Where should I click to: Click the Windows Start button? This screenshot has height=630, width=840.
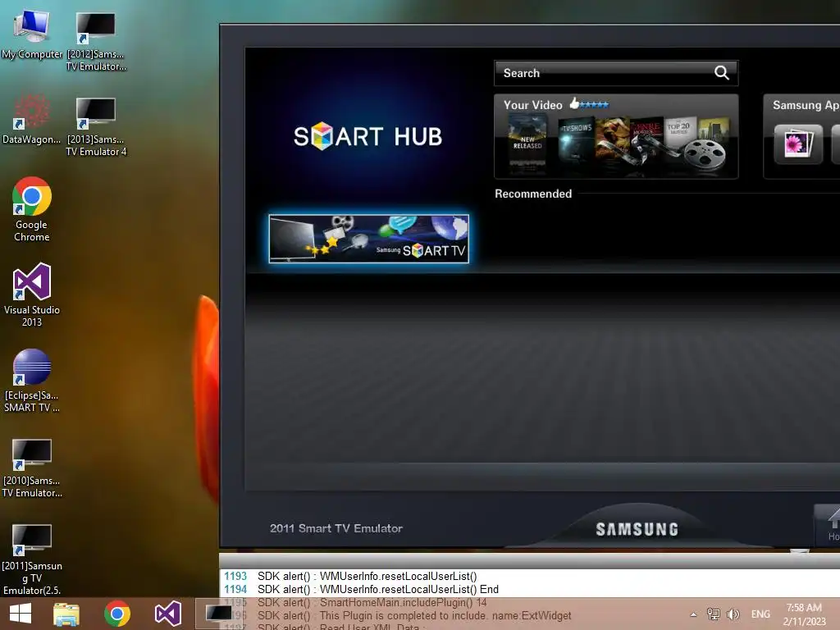tap(21, 614)
